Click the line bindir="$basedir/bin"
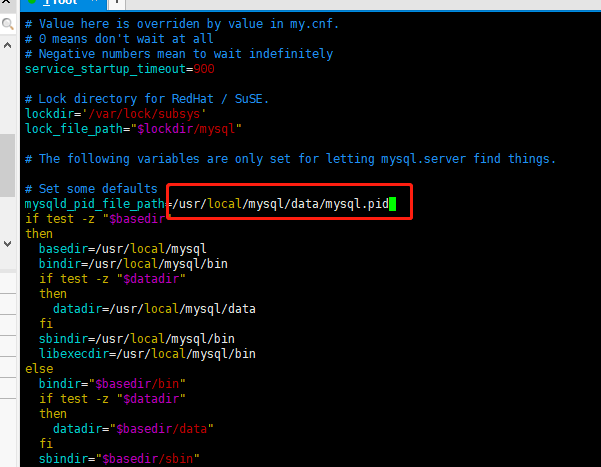Viewport: 601px width, 467px height. tap(112, 384)
